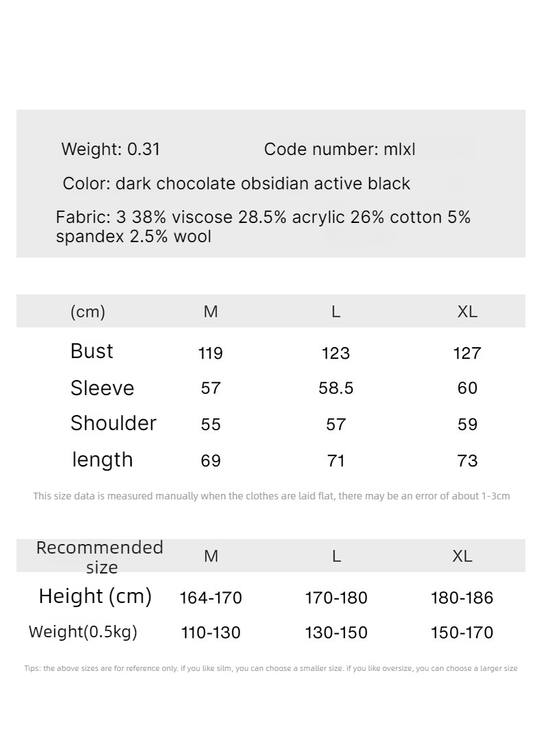This screenshot has height=756, width=542.
Task: Click the Bust value 123 for size L
Action: pyautogui.click(x=335, y=353)
